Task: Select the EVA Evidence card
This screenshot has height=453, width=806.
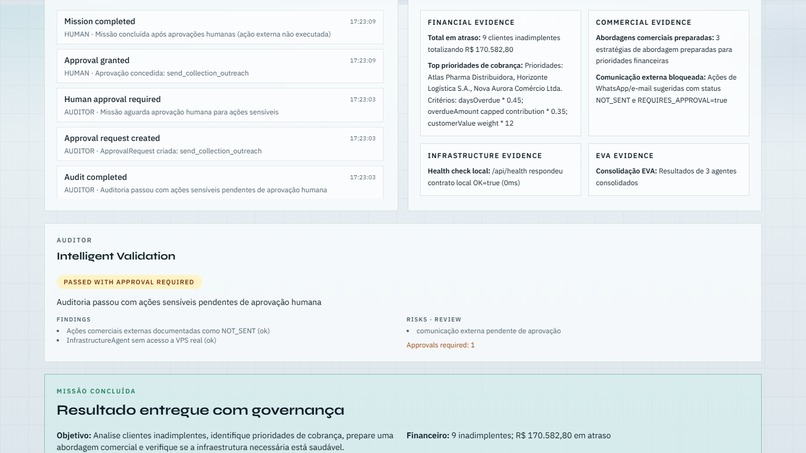Action: (668, 170)
